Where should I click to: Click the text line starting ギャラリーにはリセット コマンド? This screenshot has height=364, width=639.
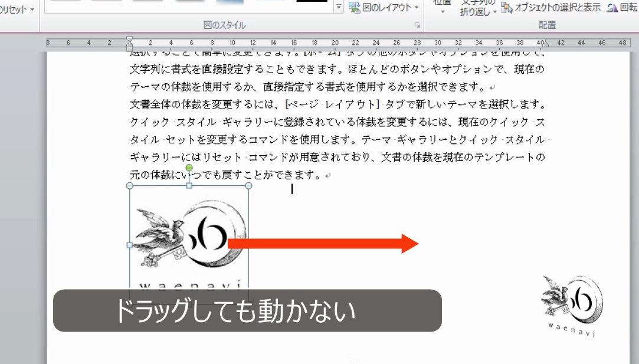[337, 157]
